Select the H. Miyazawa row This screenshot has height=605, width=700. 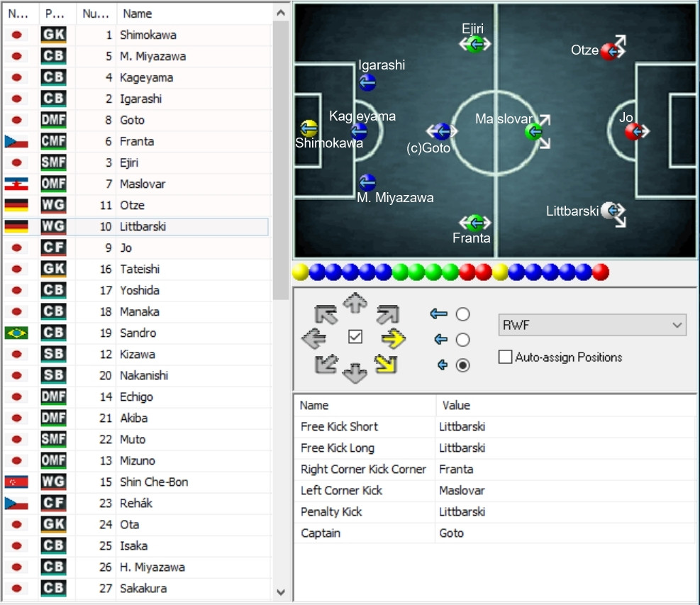(136, 567)
